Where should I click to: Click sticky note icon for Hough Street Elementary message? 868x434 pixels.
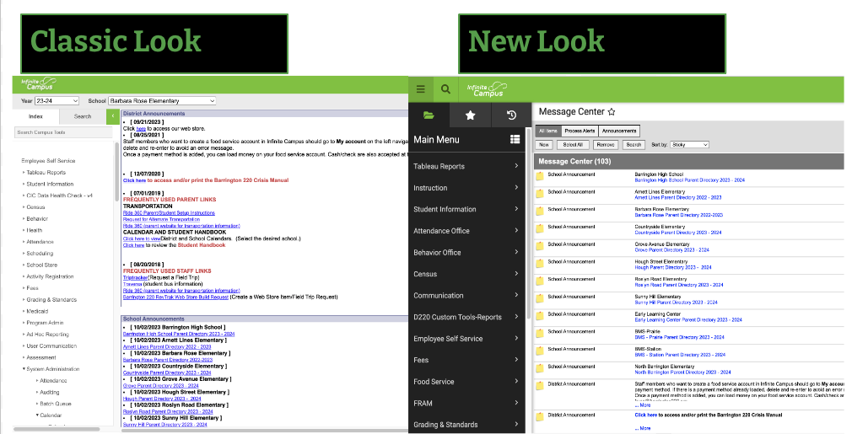tap(540, 264)
